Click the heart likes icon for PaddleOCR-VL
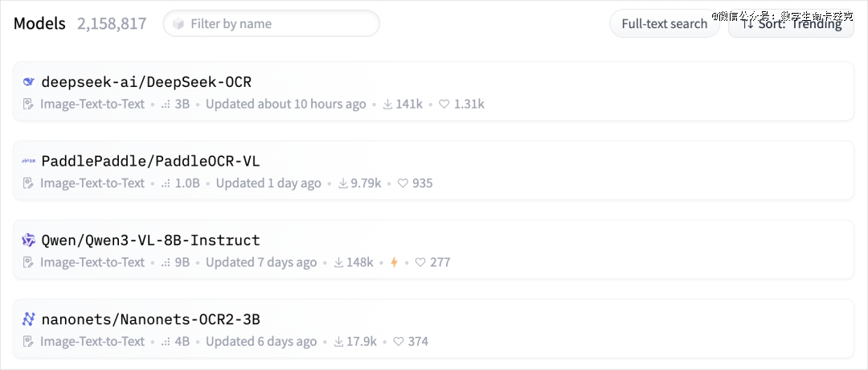Screen dimensions: 868x370 tap(403, 183)
